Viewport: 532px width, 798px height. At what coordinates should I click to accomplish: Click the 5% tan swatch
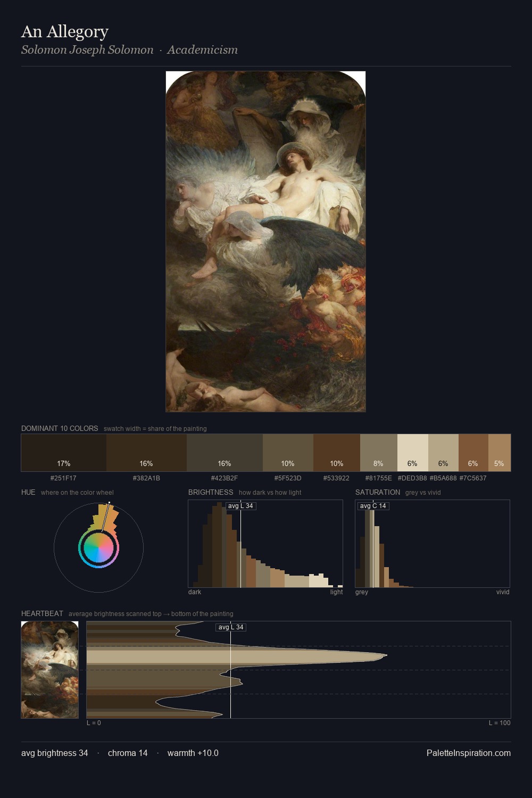tap(500, 453)
